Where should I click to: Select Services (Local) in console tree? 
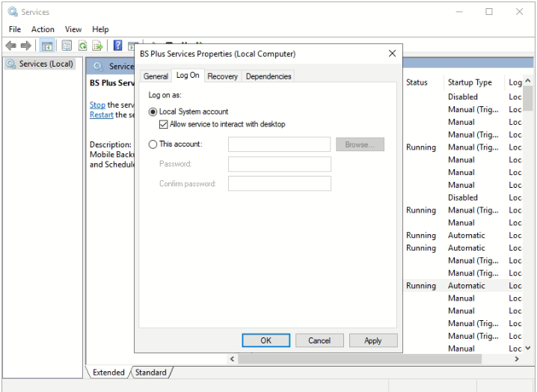coord(45,64)
